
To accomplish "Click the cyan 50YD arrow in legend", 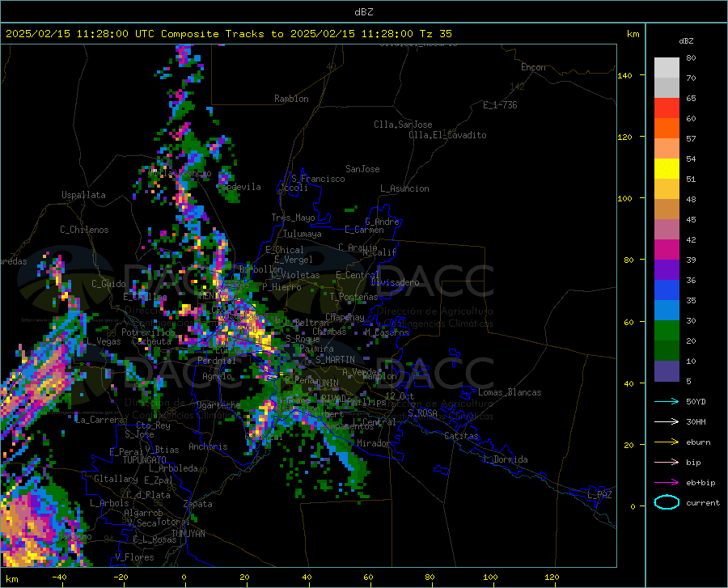I will click(x=667, y=401).
